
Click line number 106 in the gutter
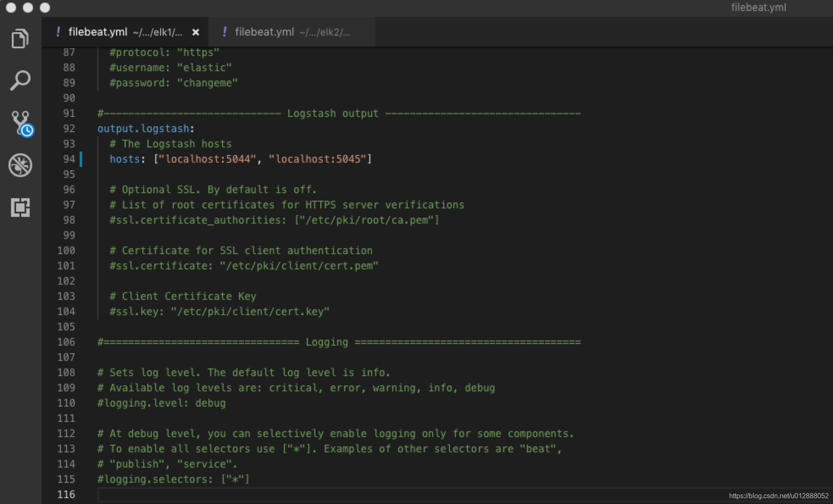(66, 342)
